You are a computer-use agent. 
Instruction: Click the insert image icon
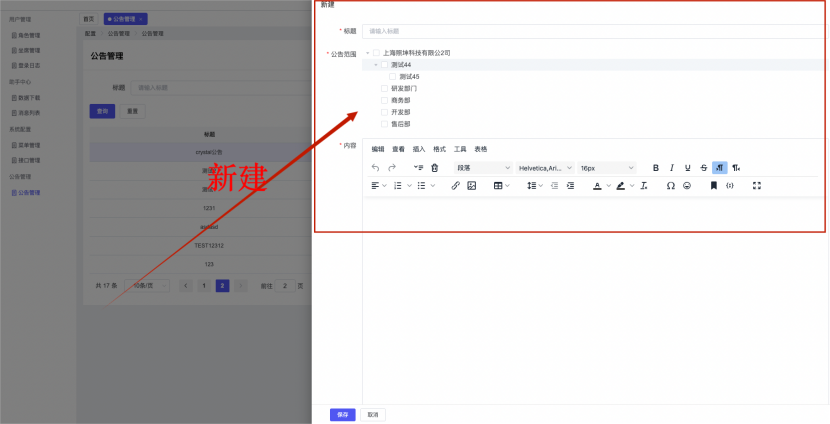point(471,186)
